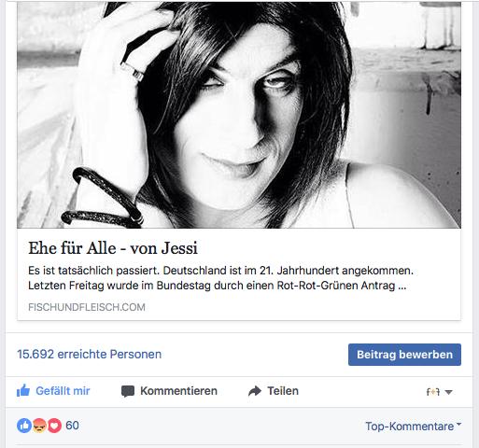Click the article description preview text
This screenshot has width=479, height=448.
220,278
